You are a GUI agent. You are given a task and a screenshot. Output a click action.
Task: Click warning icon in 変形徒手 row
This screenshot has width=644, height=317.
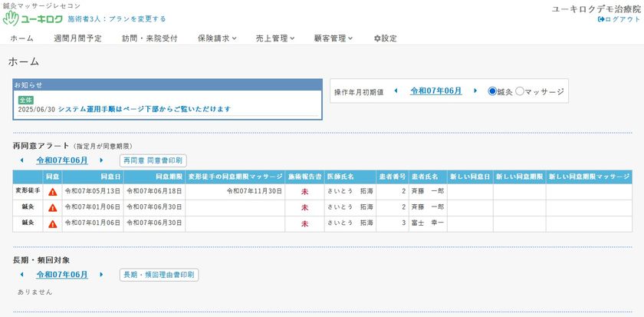53,192
